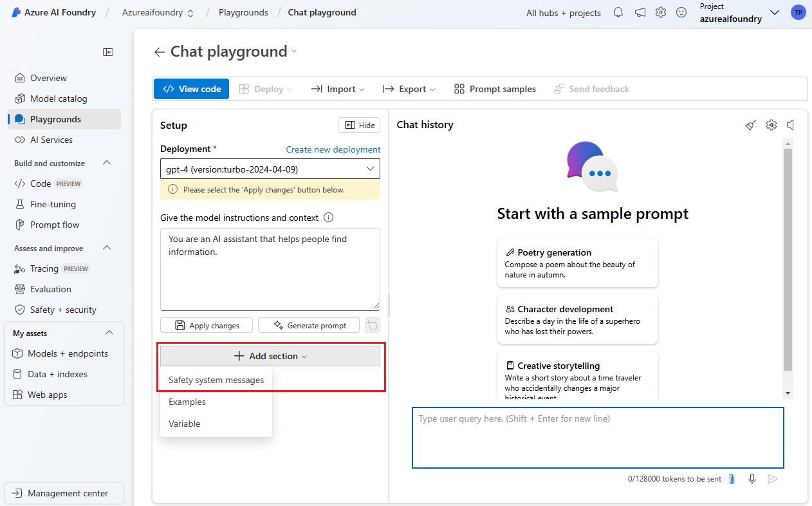This screenshot has height=506, width=812.
Task: Select Safety system messages menu option
Action: pyautogui.click(x=216, y=380)
